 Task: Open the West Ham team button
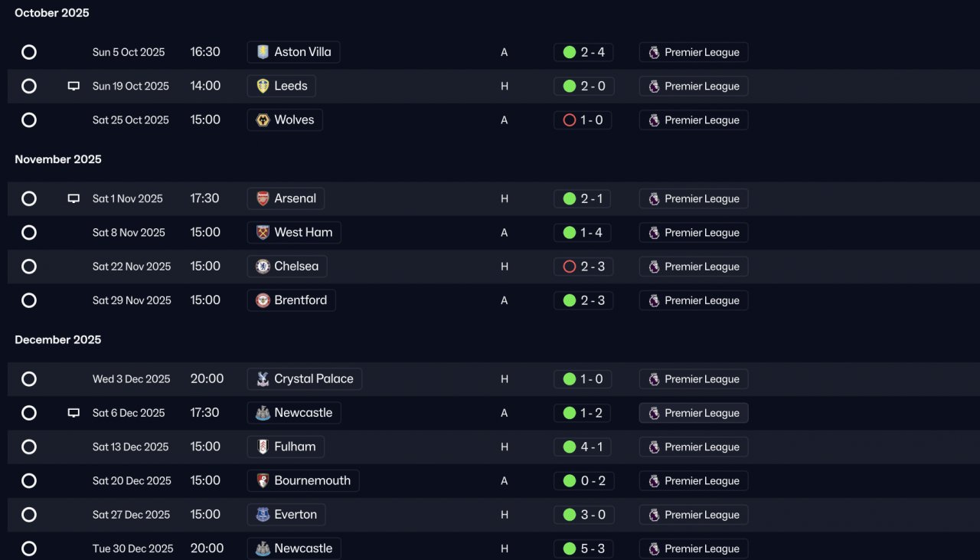pos(294,232)
